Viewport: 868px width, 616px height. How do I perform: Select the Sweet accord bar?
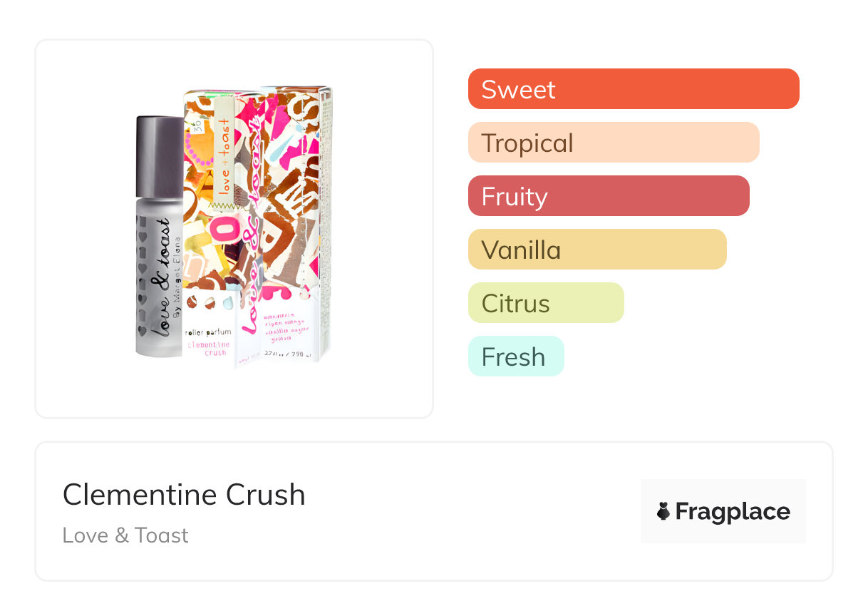[x=633, y=89]
